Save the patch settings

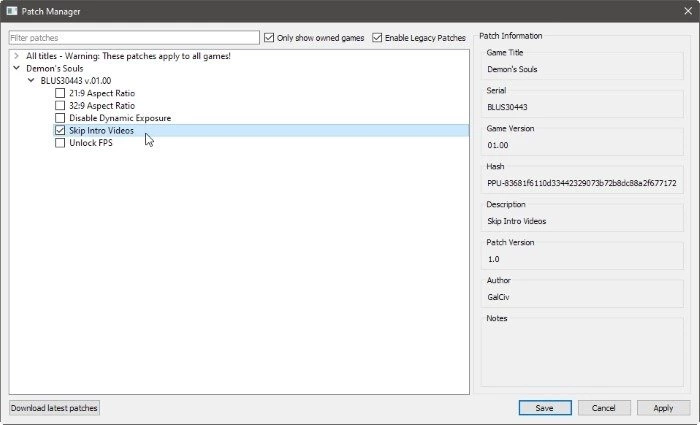[x=545, y=408]
